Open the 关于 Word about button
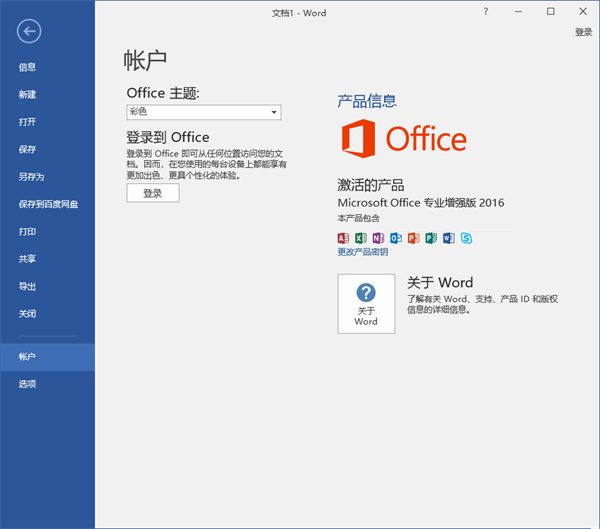Viewport: 600px width, 529px height. [x=366, y=303]
